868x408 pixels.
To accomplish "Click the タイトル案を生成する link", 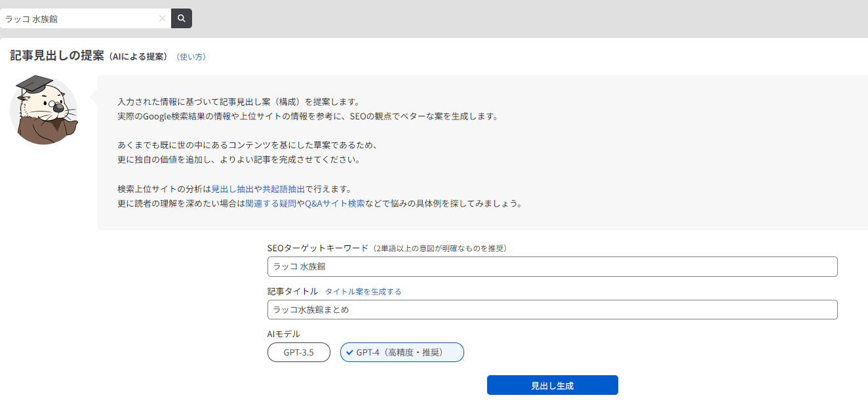I will 363,292.
